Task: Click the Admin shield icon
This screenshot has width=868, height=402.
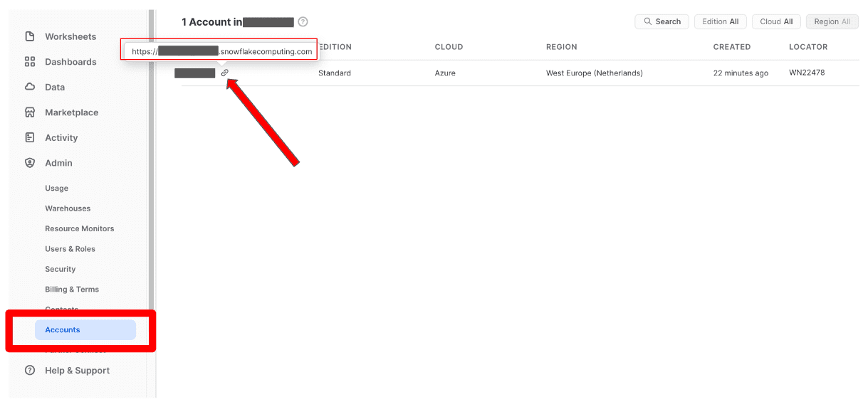Action: point(30,163)
